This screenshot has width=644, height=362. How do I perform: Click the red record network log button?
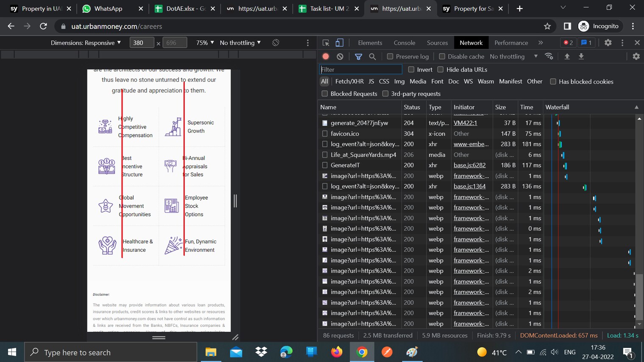tap(326, 56)
